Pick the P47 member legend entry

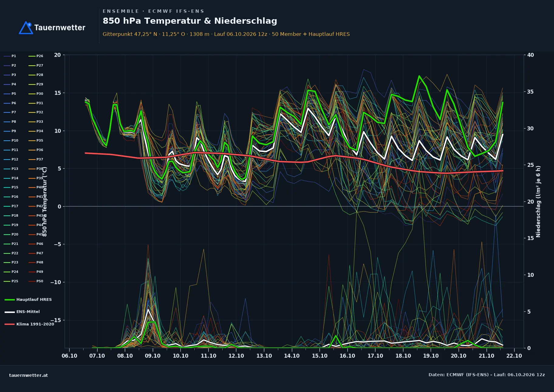pos(36,253)
